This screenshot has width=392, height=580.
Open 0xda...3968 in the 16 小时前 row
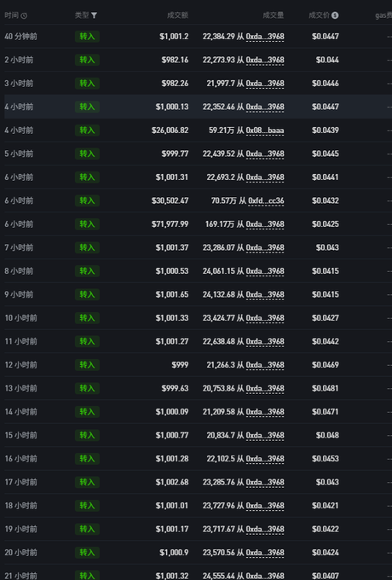coord(265,459)
